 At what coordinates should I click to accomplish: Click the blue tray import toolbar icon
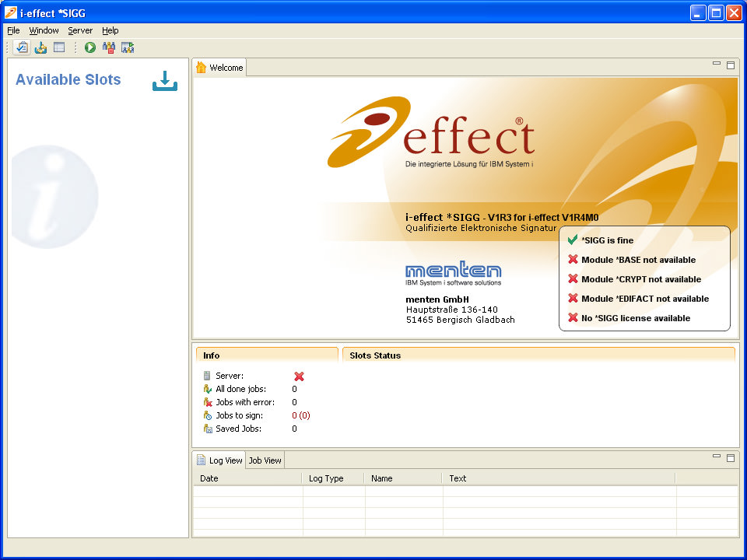coord(40,47)
